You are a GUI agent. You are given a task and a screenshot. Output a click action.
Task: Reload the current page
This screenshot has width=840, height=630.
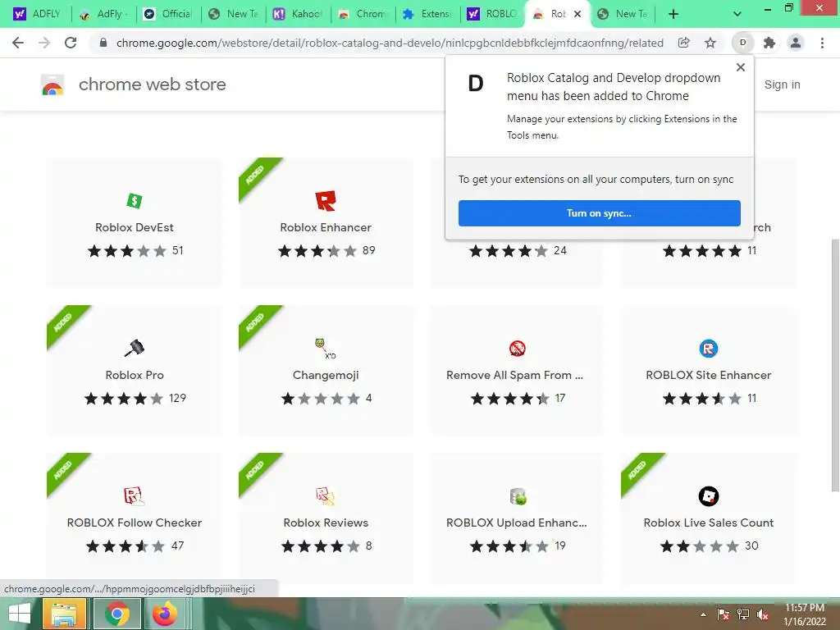71,43
